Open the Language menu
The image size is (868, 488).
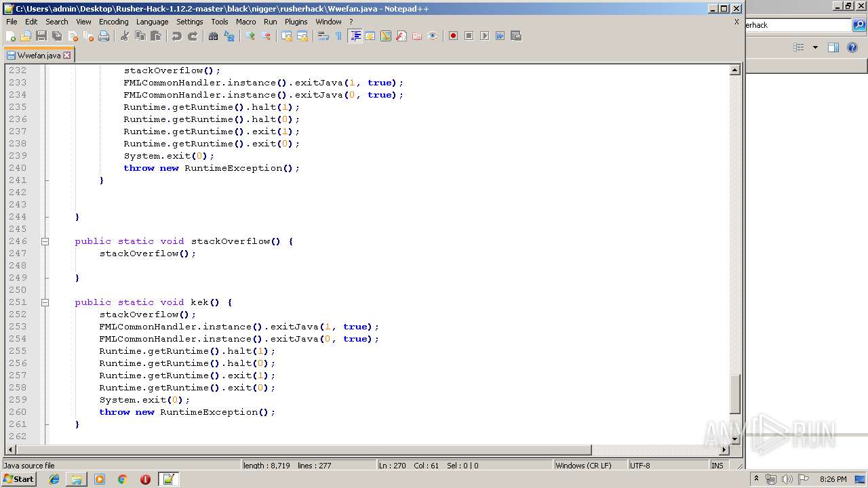pos(152,22)
